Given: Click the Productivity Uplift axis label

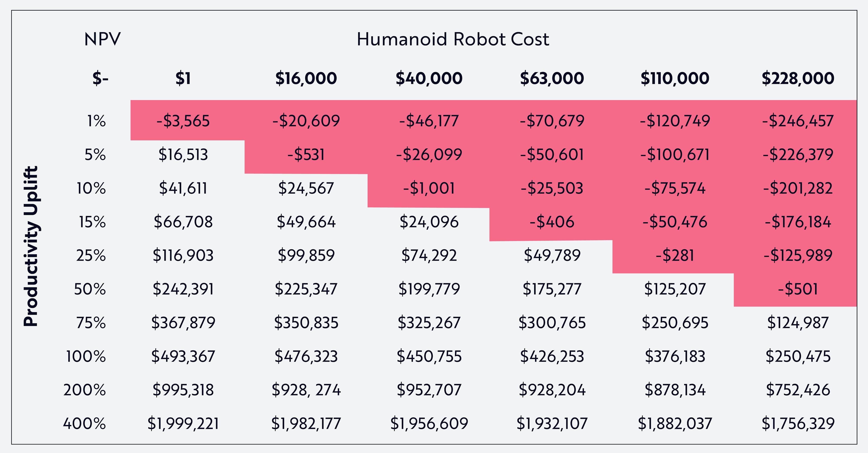Looking at the screenshot, I should [31, 246].
